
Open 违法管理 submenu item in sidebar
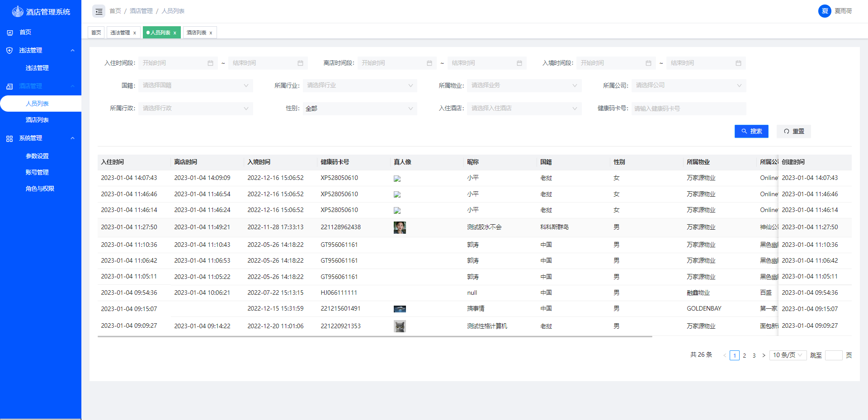tap(37, 68)
